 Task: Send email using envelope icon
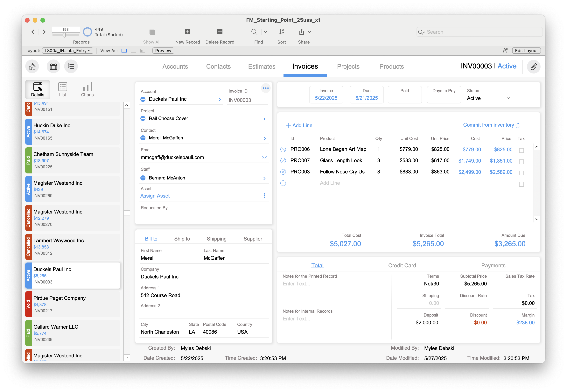[x=264, y=158]
